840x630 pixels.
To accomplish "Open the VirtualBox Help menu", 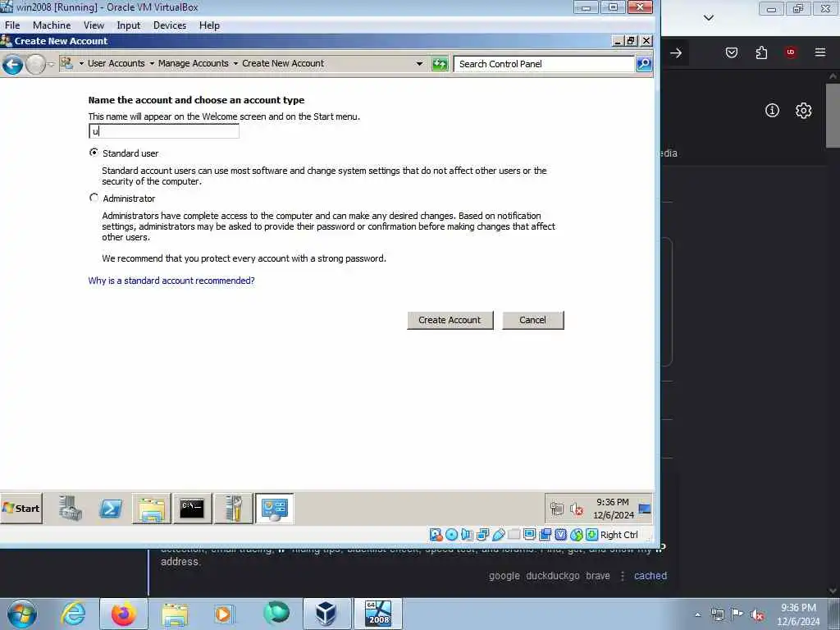I will pos(209,25).
